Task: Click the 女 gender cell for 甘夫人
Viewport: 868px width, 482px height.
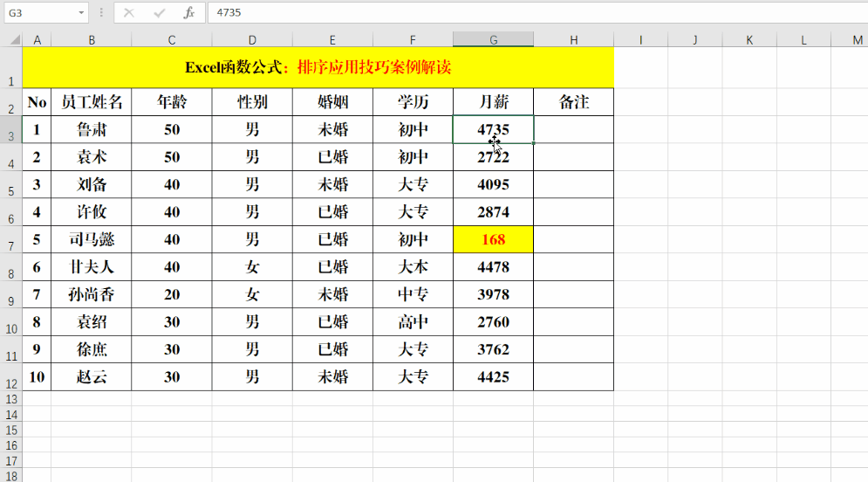Action: [x=252, y=267]
